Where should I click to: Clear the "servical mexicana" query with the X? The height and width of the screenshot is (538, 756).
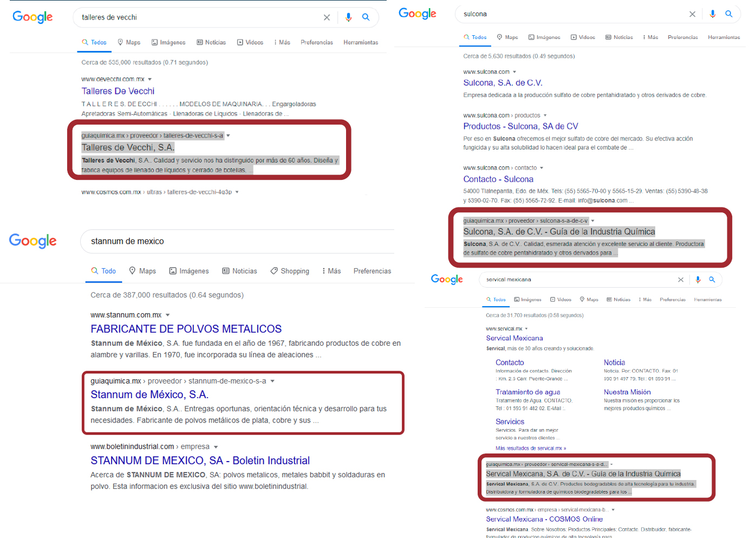[681, 280]
